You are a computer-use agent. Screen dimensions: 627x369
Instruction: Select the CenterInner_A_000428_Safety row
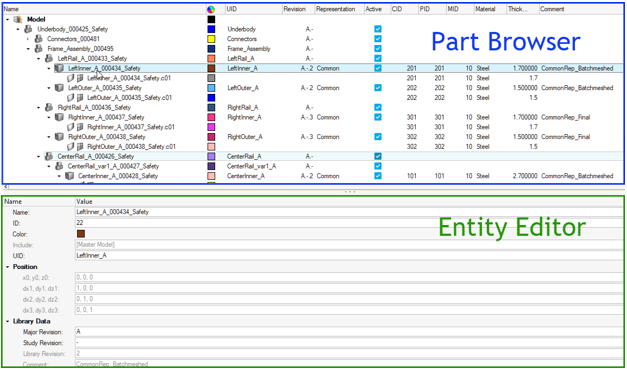(118, 176)
